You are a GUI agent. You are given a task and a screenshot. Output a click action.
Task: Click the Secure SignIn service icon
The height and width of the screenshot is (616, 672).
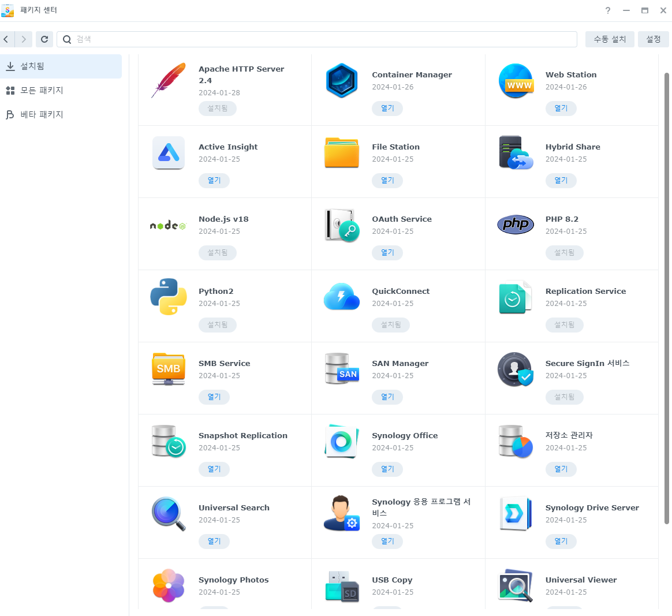pyautogui.click(x=516, y=369)
